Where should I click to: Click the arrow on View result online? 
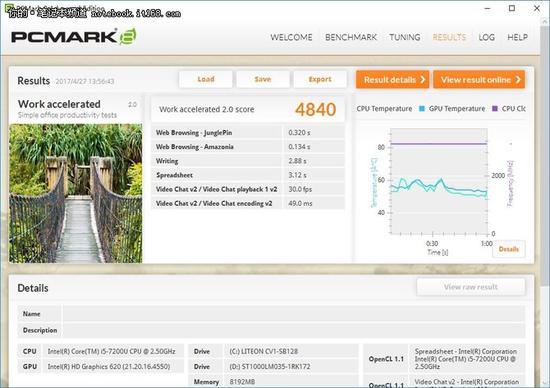(x=518, y=80)
